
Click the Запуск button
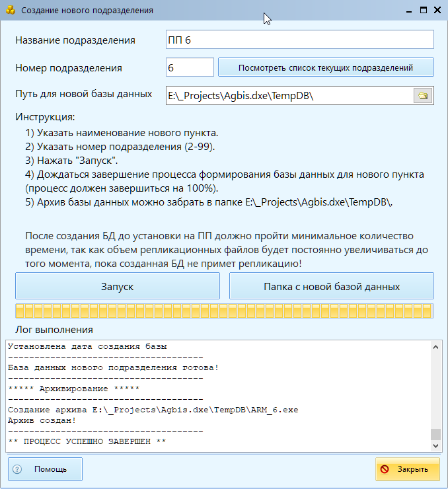[x=118, y=286]
